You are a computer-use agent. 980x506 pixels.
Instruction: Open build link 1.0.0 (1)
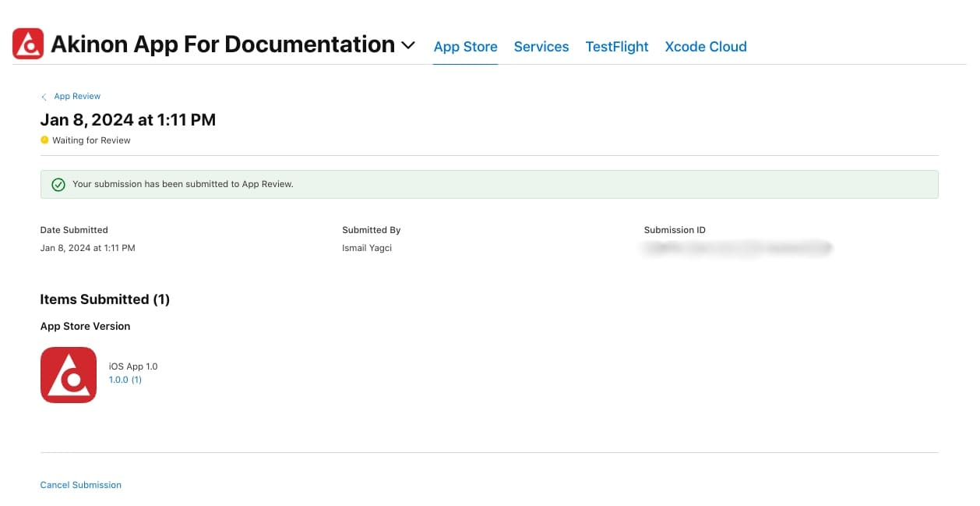tap(125, 380)
